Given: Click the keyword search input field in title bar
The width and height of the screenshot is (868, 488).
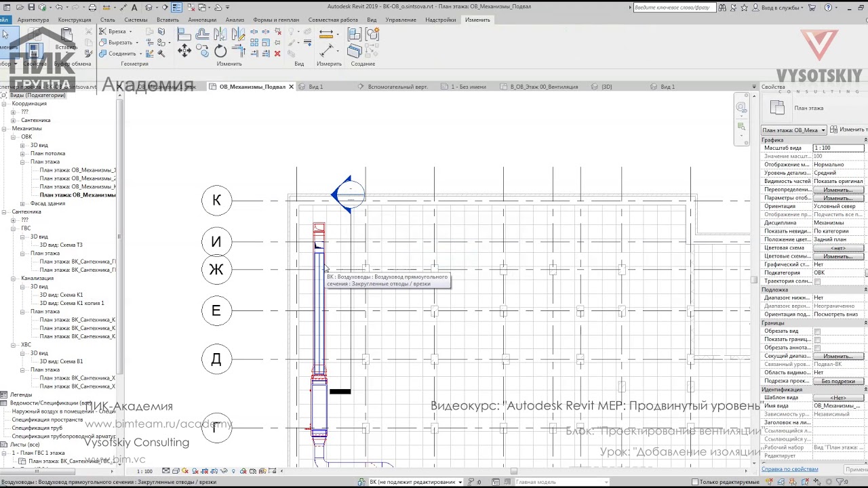Looking at the screenshot, I should coord(673,7).
